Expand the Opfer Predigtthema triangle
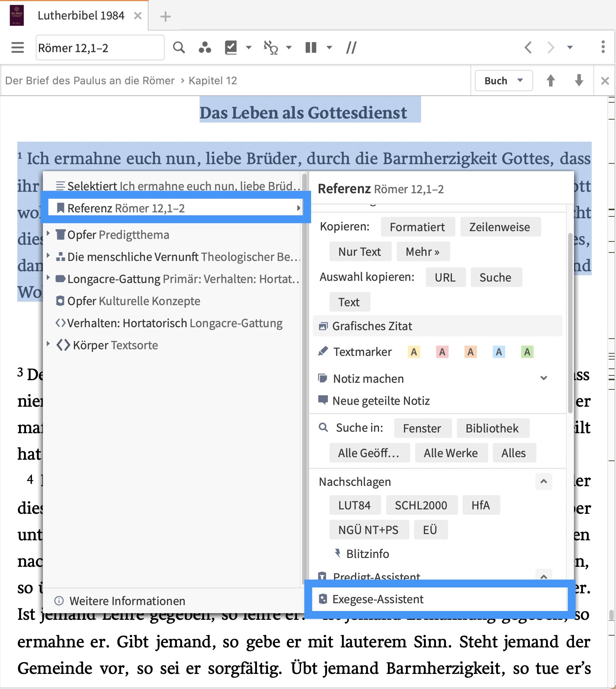Image resolution: width=616 pixels, height=689 pixels. pos(48,233)
